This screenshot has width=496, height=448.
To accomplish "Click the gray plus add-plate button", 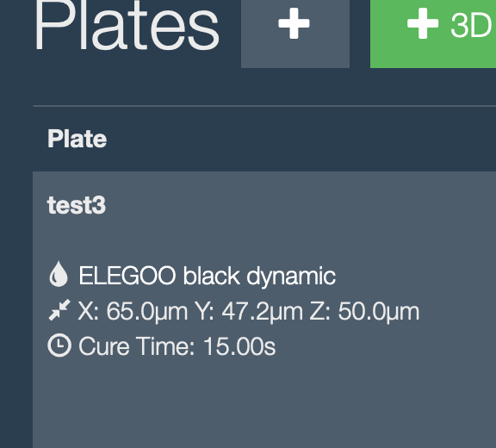I will coord(295,34).
